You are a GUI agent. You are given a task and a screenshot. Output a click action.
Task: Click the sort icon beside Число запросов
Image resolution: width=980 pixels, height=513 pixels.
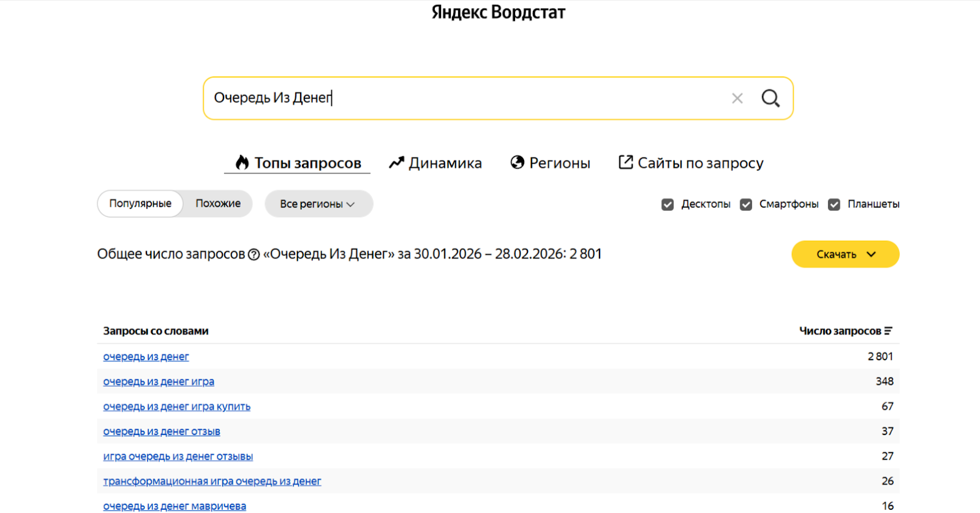888,331
